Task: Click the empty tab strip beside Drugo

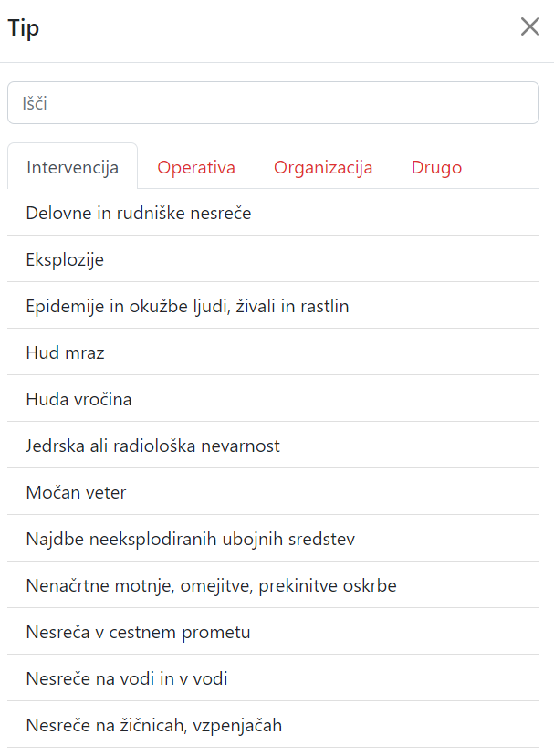Action: [510, 166]
